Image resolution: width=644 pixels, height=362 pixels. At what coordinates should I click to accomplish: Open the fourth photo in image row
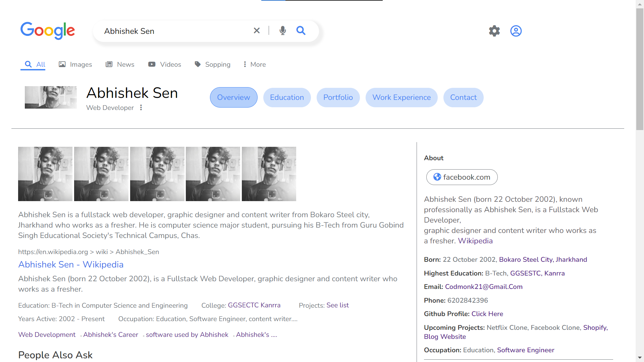[x=213, y=174]
